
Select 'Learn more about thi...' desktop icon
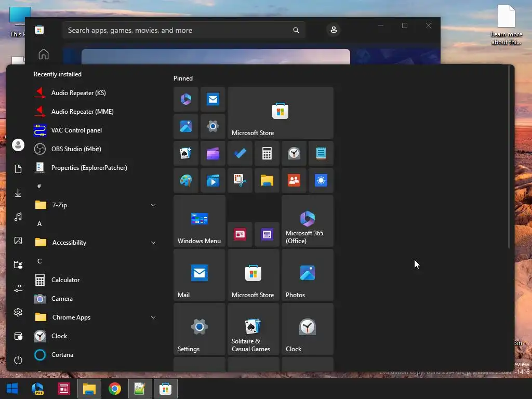click(x=506, y=25)
